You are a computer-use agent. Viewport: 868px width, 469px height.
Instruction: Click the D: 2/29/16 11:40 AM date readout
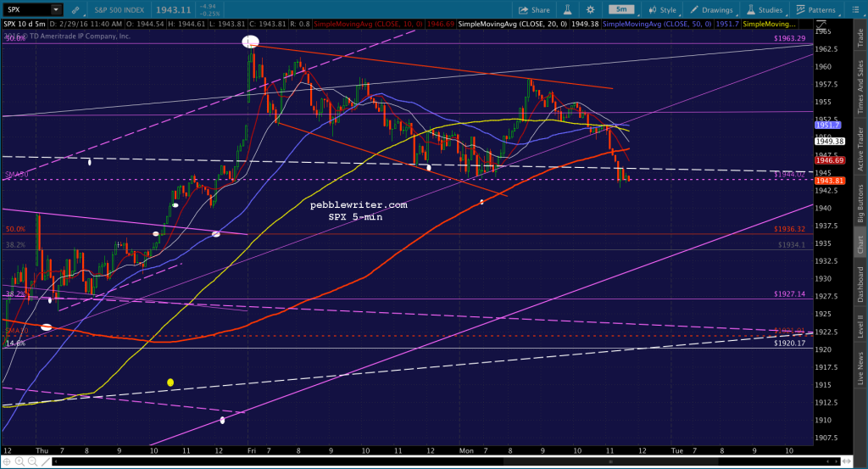(x=86, y=25)
